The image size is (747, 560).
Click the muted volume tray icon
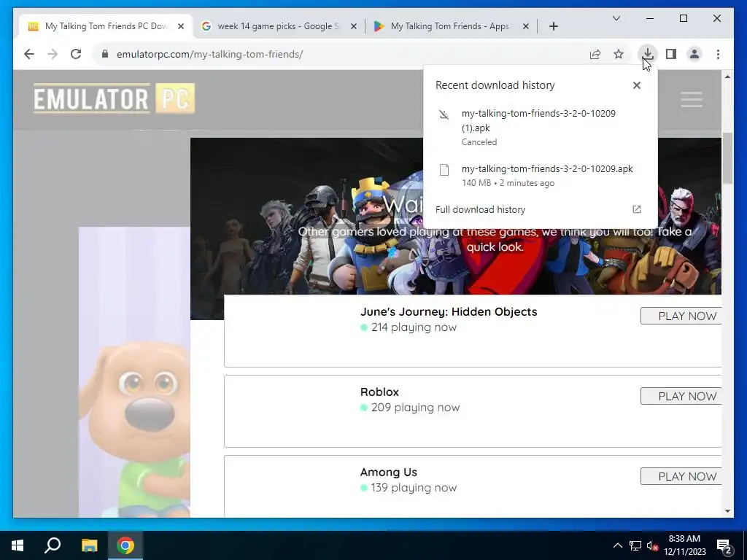pos(652,545)
